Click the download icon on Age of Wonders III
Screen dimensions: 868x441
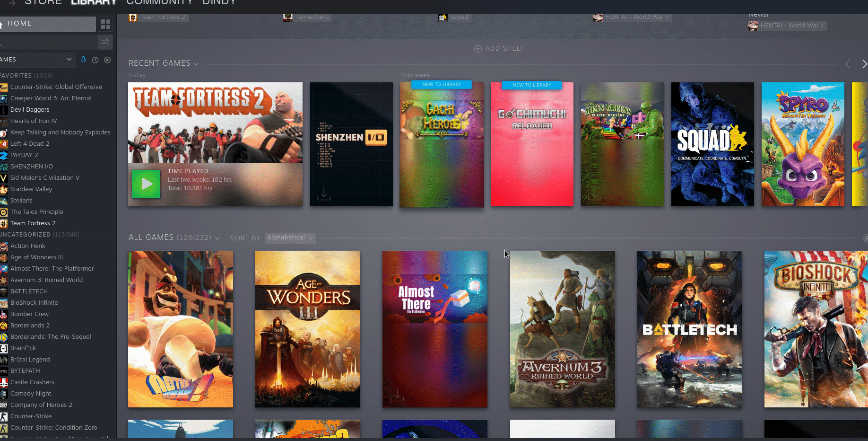(x=270, y=394)
